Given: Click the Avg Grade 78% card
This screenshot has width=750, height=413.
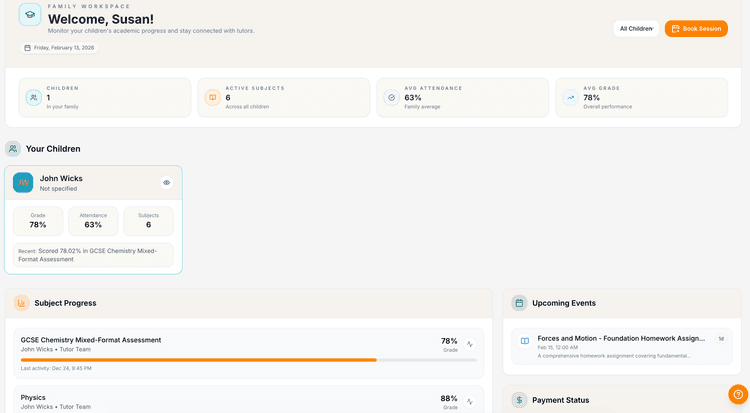Looking at the screenshot, I should coord(641,98).
